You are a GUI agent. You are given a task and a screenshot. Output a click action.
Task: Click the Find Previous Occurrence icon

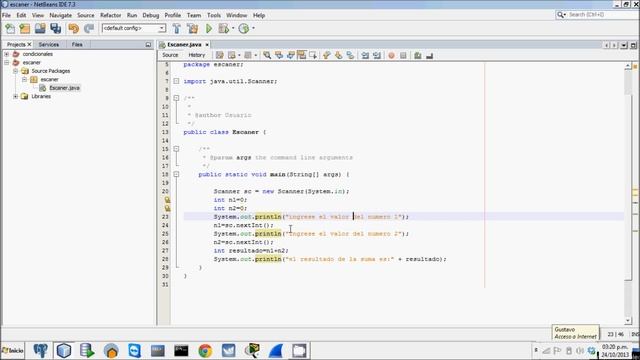coord(279,55)
